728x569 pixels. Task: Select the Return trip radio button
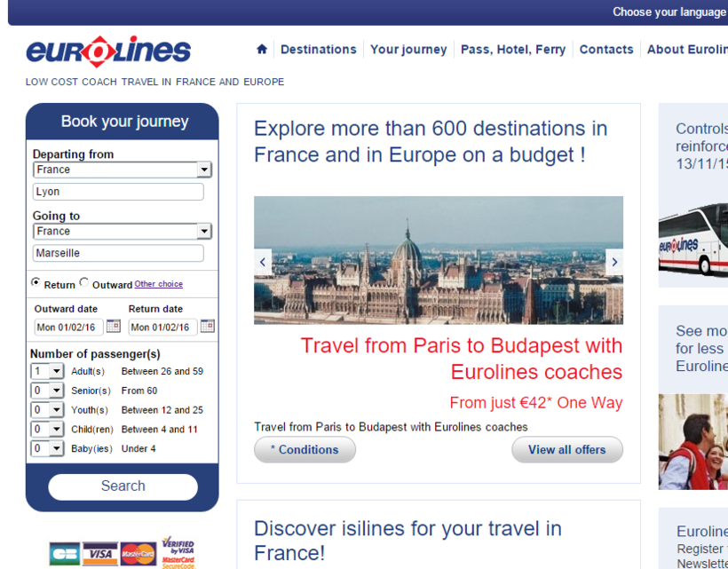point(36,282)
